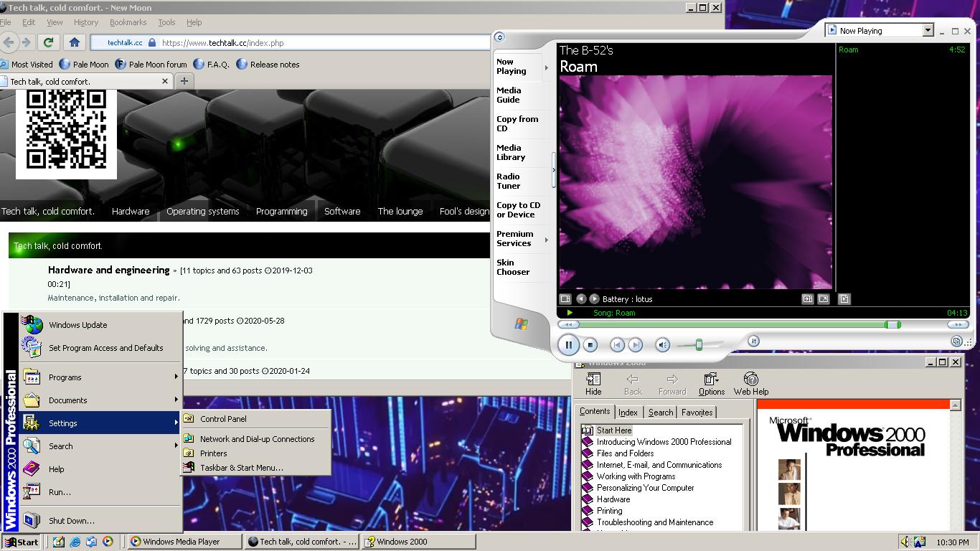Open Web Help in Help window

point(750,384)
